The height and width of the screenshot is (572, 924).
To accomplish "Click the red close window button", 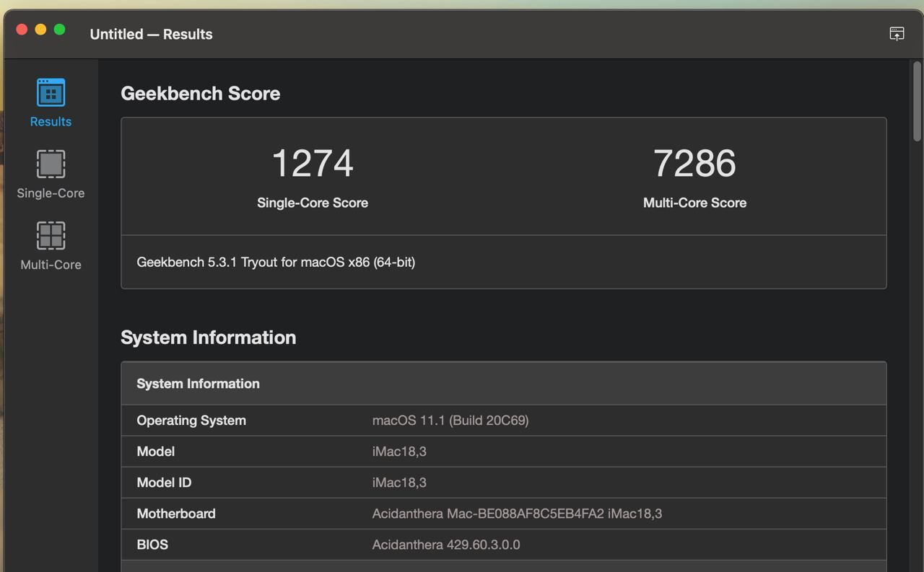I will [22, 30].
